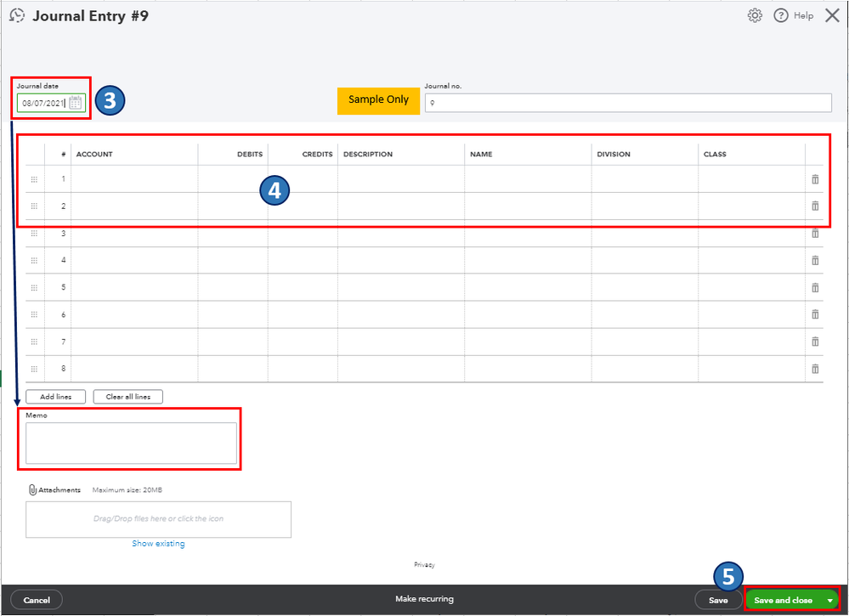Click the CREDITS column header
Screen dimensions: 849x616
click(x=317, y=155)
